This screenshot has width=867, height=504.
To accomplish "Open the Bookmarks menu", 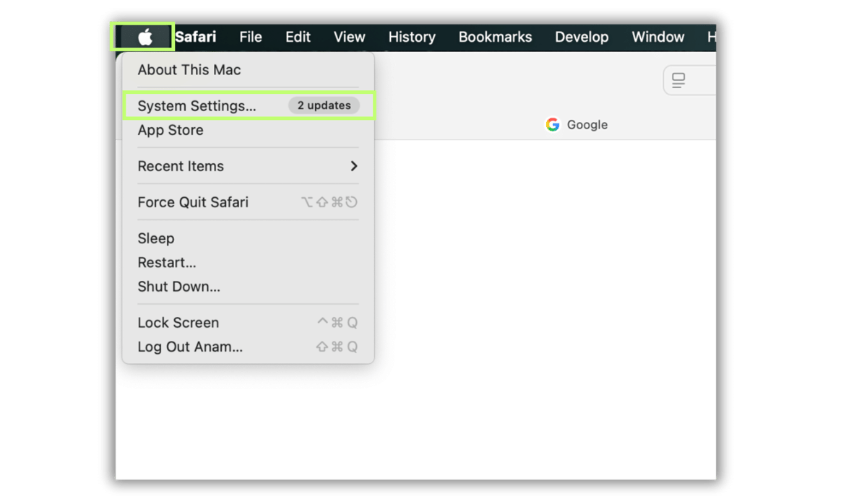I will 495,37.
